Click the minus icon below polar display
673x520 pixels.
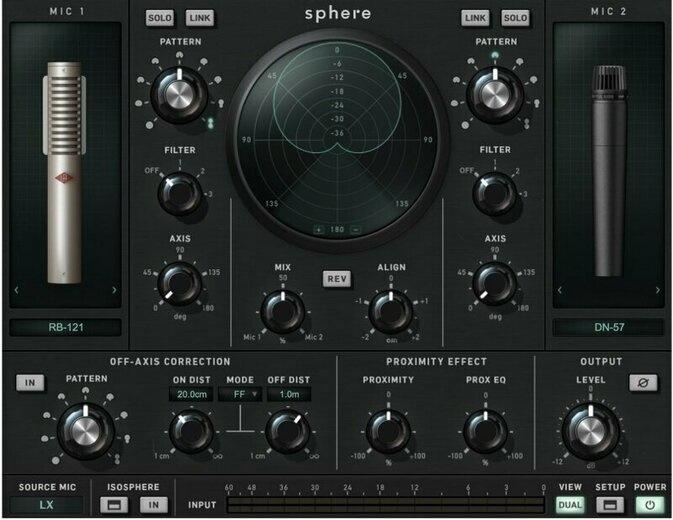point(355,229)
